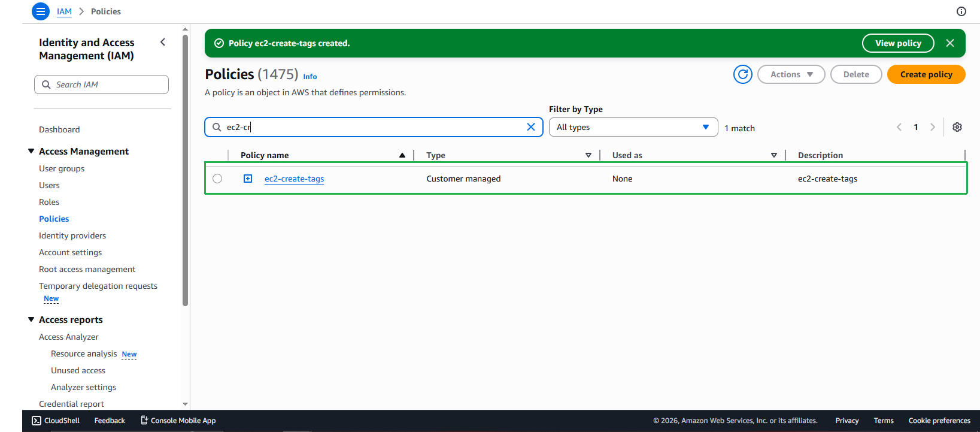Open Analyzer settings in the sidebar

point(83,387)
